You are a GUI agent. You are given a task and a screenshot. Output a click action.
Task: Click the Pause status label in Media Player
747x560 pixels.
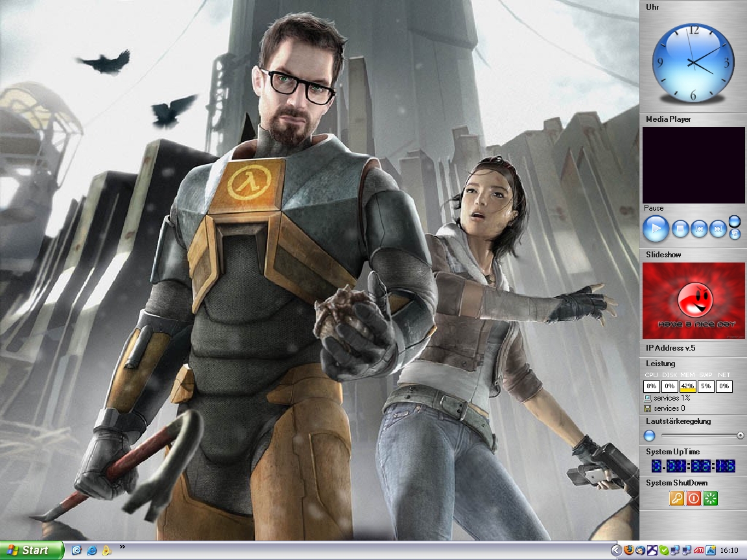click(654, 208)
